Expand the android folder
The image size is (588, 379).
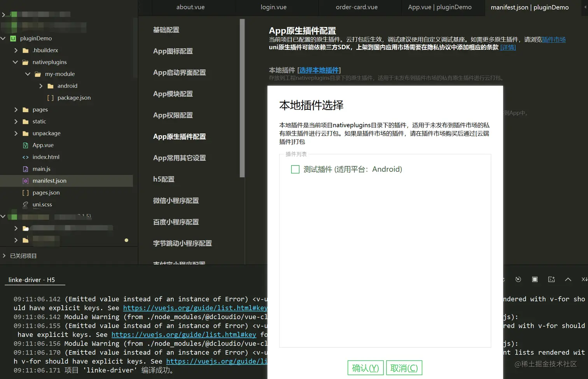coord(41,86)
